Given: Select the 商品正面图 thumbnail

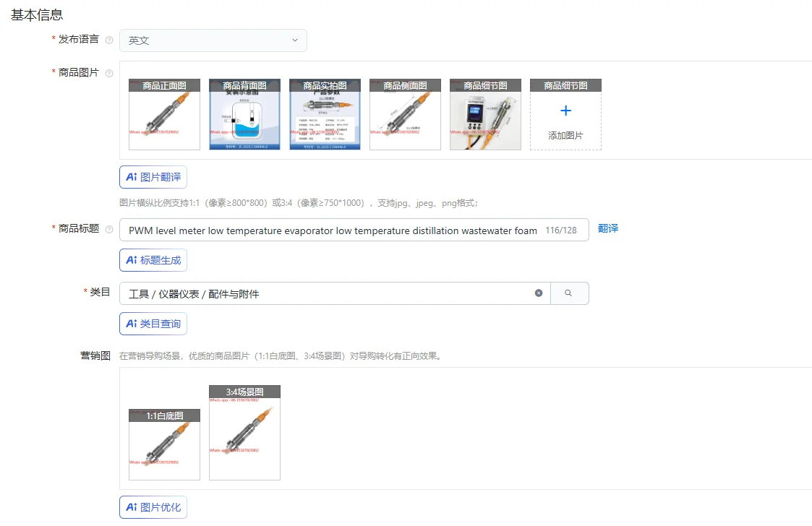Looking at the screenshot, I should pyautogui.click(x=164, y=114).
